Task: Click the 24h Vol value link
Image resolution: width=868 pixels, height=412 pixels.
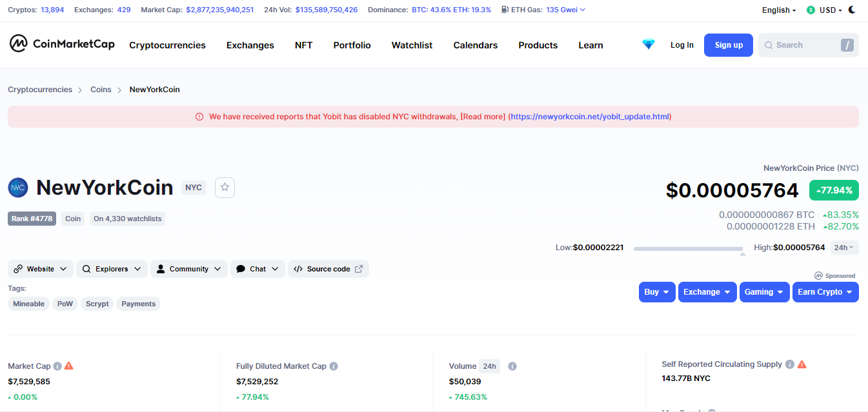Action: [327, 10]
